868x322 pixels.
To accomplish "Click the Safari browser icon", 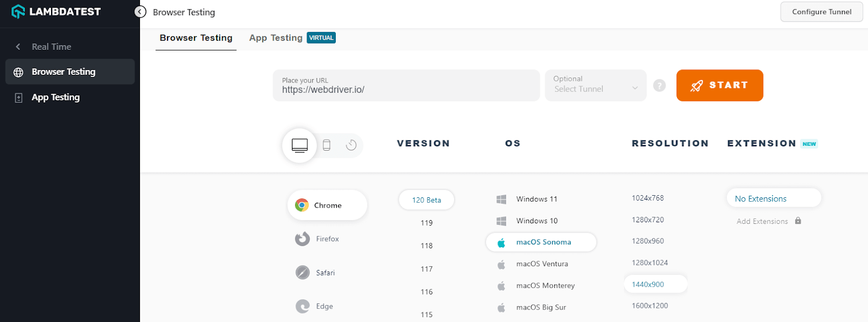I will [302, 272].
